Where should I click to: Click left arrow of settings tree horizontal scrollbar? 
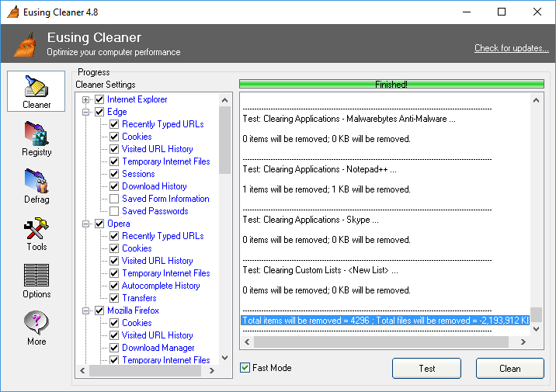82,371
